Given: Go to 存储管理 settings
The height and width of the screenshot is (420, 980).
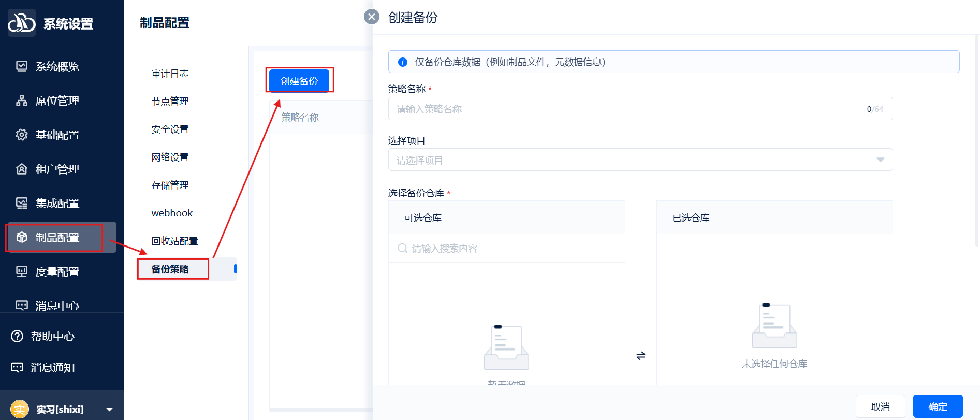Looking at the screenshot, I should (170, 185).
